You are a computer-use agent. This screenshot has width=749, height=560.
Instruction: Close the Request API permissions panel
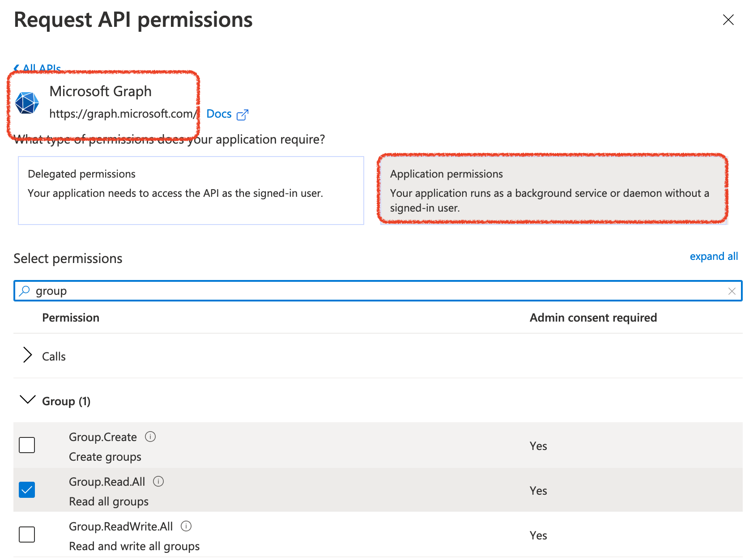(x=728, y=20)
